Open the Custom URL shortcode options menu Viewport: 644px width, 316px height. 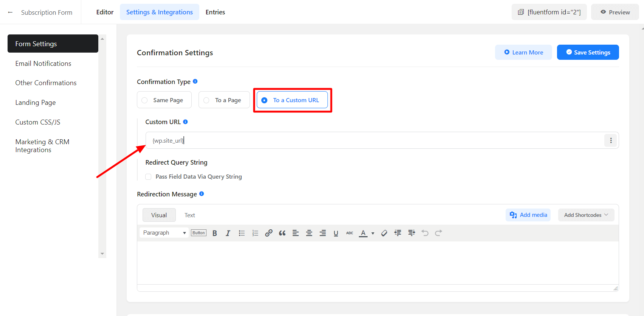[610, 140]
